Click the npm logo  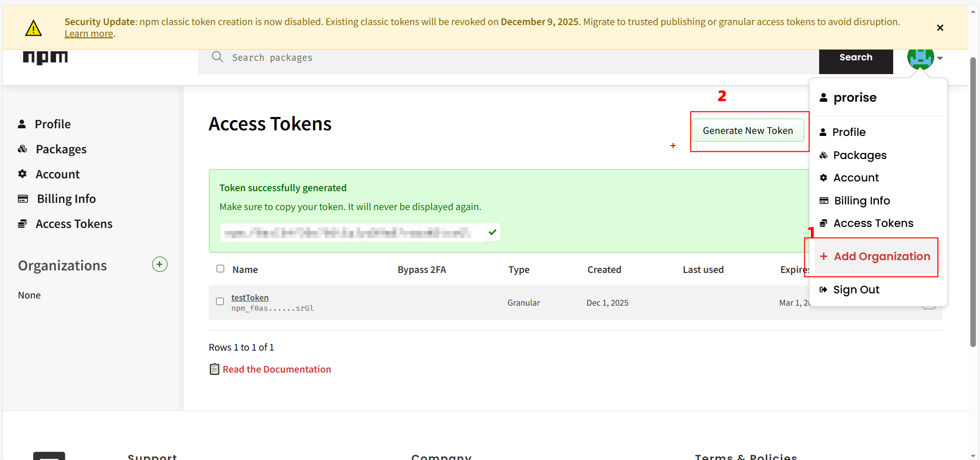point(45,58)
